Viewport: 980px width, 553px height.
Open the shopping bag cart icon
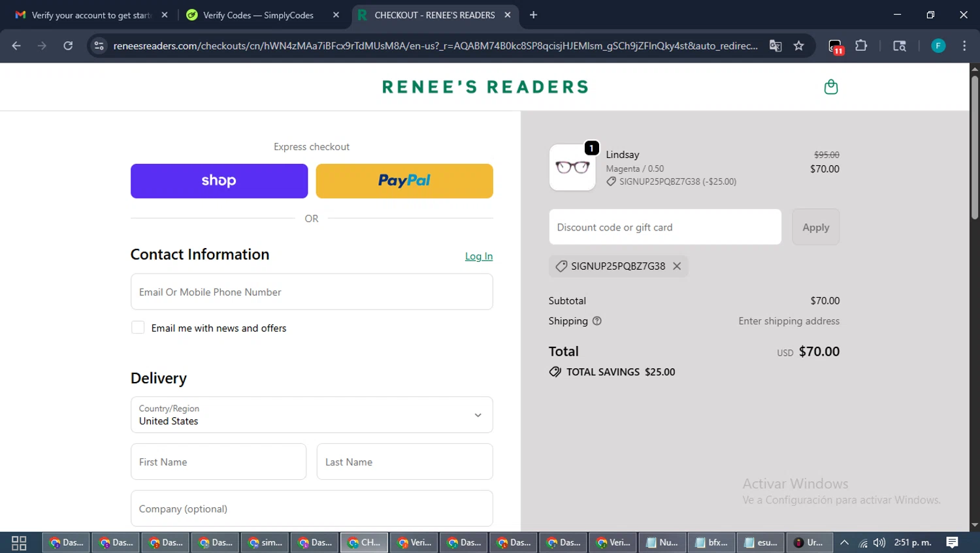coord(830,87)
